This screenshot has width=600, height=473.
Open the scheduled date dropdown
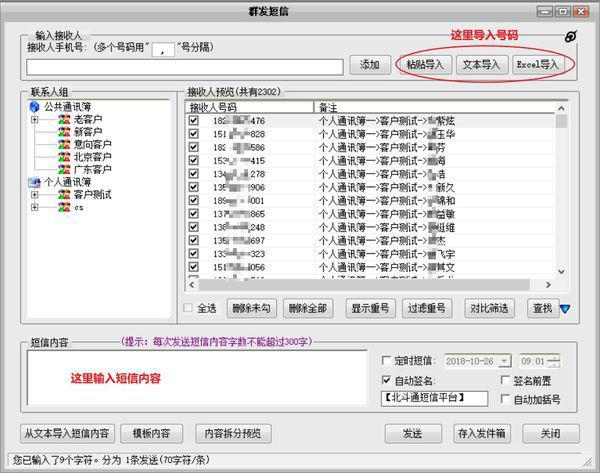[504, 360]
